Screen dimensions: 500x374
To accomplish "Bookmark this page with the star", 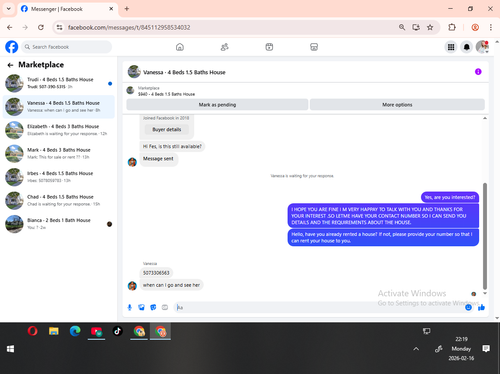I will (430, 27).
